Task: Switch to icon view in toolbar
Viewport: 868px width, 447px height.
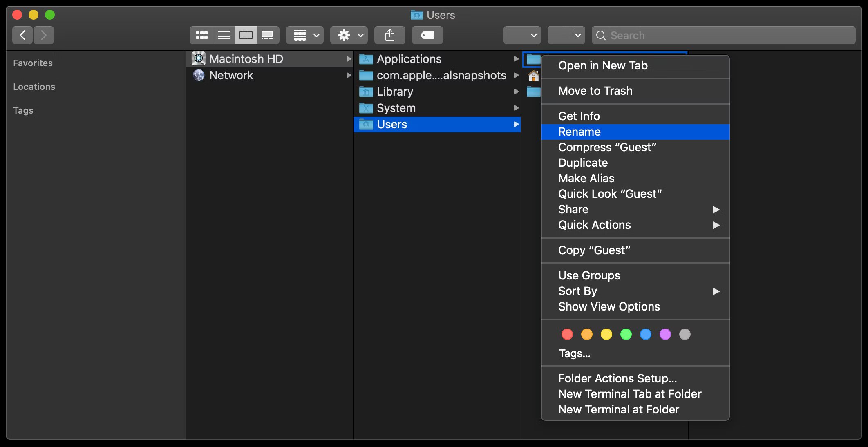Action: 201,36
